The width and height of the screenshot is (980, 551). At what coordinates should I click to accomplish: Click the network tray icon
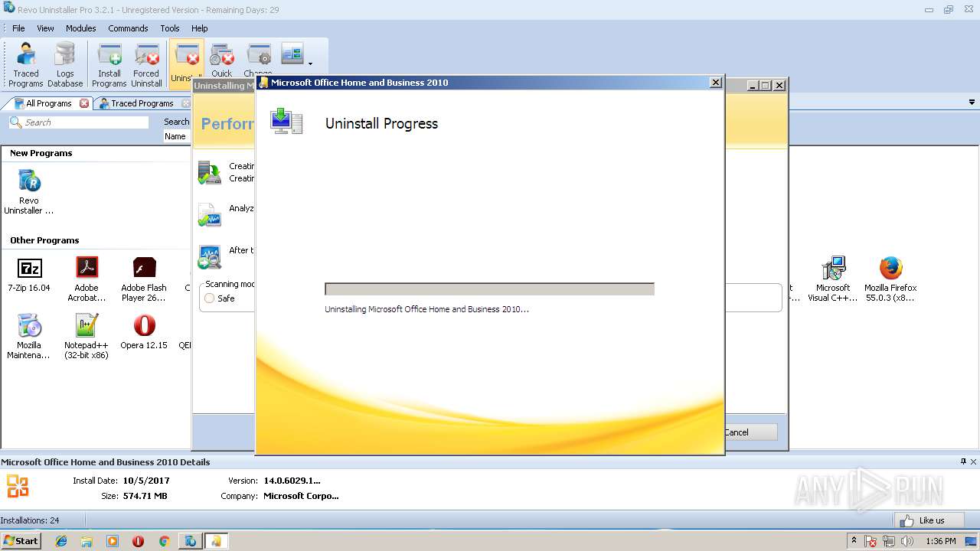pos(889,541)
